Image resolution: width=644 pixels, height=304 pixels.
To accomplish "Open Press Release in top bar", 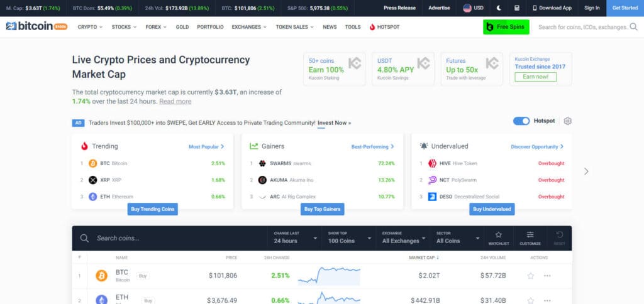I will click(399, 8).
